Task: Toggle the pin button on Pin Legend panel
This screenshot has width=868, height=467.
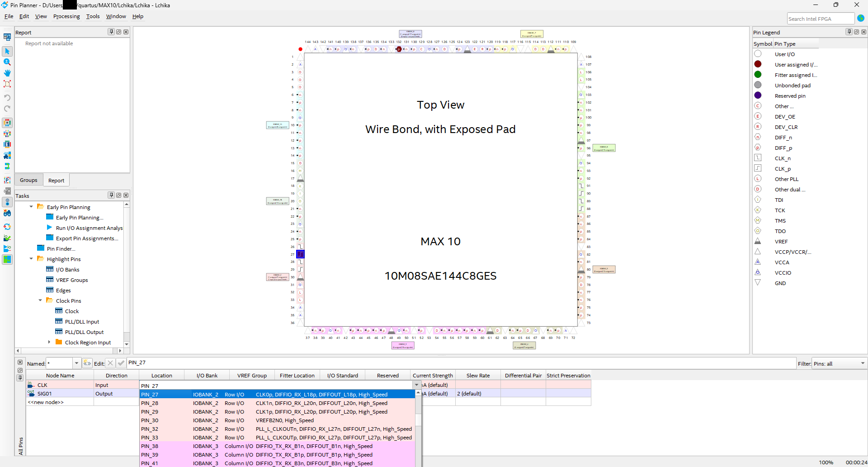Action: point(849,32)
